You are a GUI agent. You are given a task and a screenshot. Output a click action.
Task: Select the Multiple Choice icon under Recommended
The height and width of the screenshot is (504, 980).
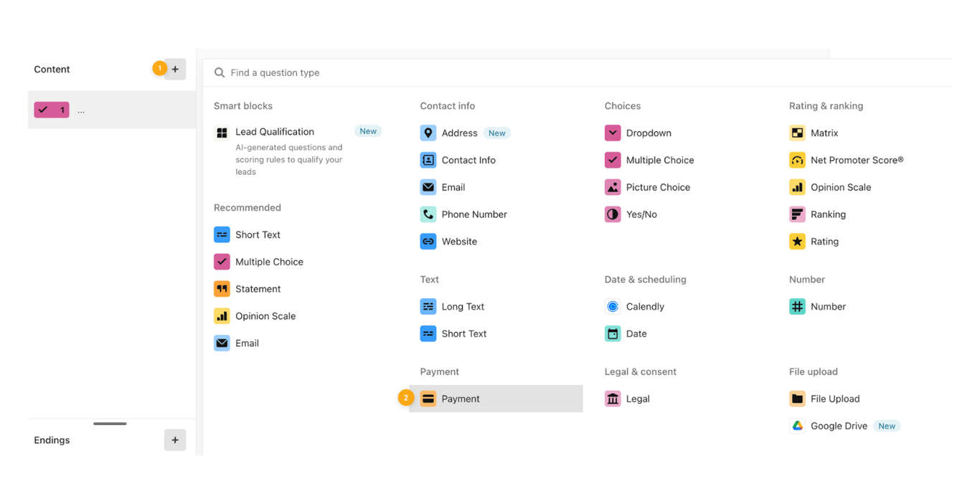[x=222, y=262]
